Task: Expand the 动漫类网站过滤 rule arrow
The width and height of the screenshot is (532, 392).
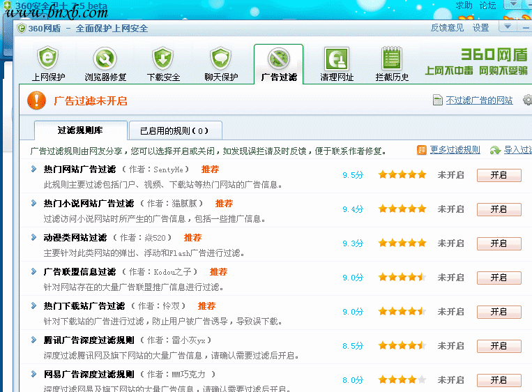Action: [34, 237]
